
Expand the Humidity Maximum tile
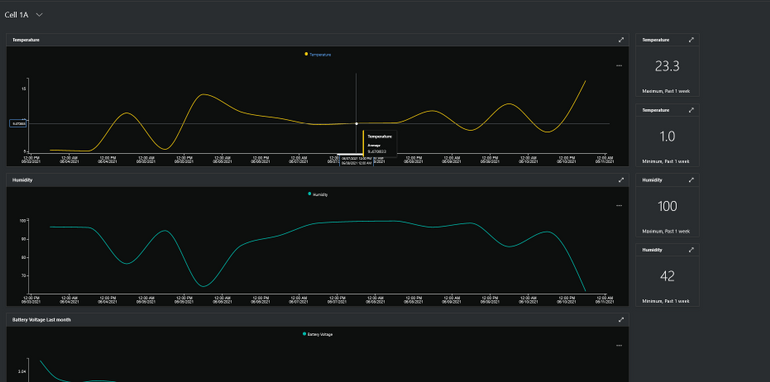(691, 180)
